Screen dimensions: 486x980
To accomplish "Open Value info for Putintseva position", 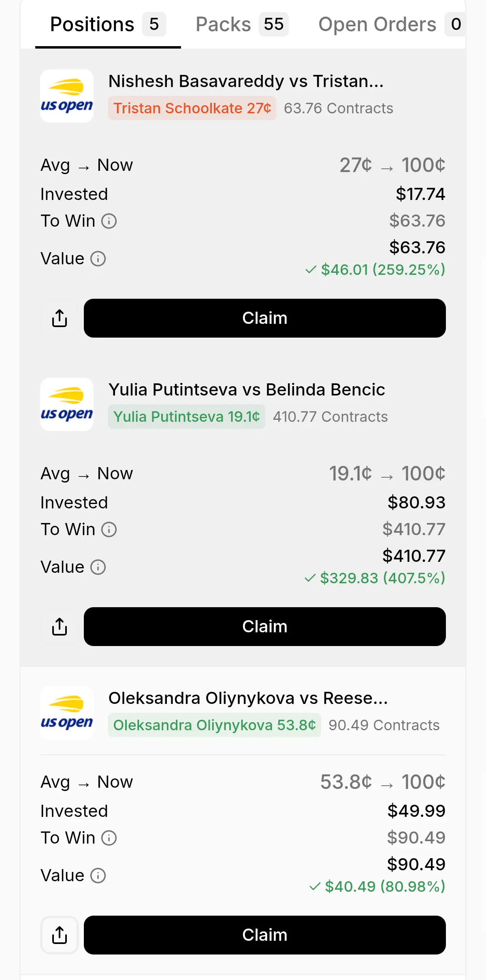I will (x=98, y=567).
